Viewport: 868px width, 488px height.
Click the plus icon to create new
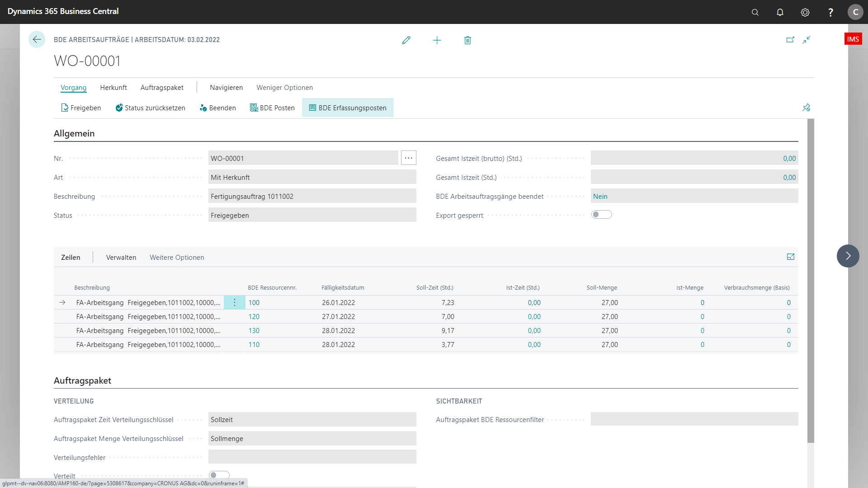point(437,40)
